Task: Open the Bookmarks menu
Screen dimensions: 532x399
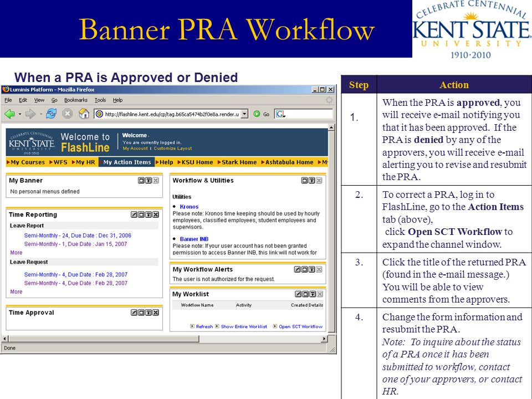Action: [x=76, y=100]
